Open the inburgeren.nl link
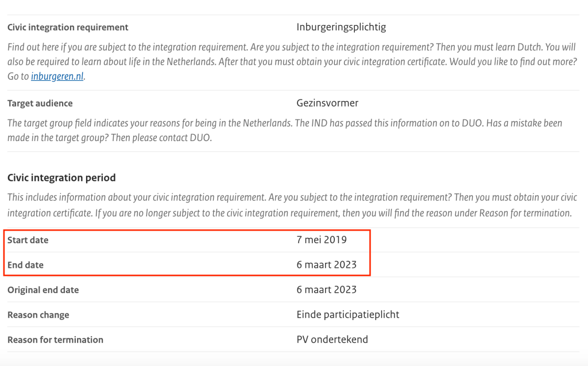The image size is (588, 366). [x=57, y=76]
